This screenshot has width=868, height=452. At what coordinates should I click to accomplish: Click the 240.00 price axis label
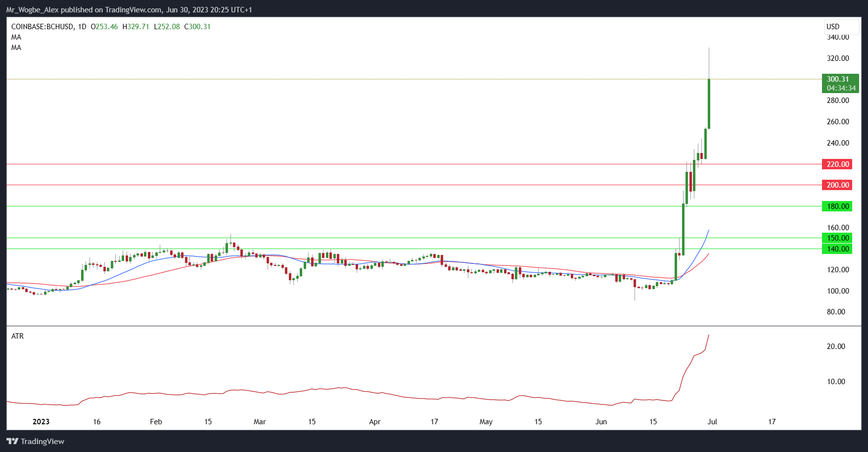pyautogui.click(x=838, y=143)
